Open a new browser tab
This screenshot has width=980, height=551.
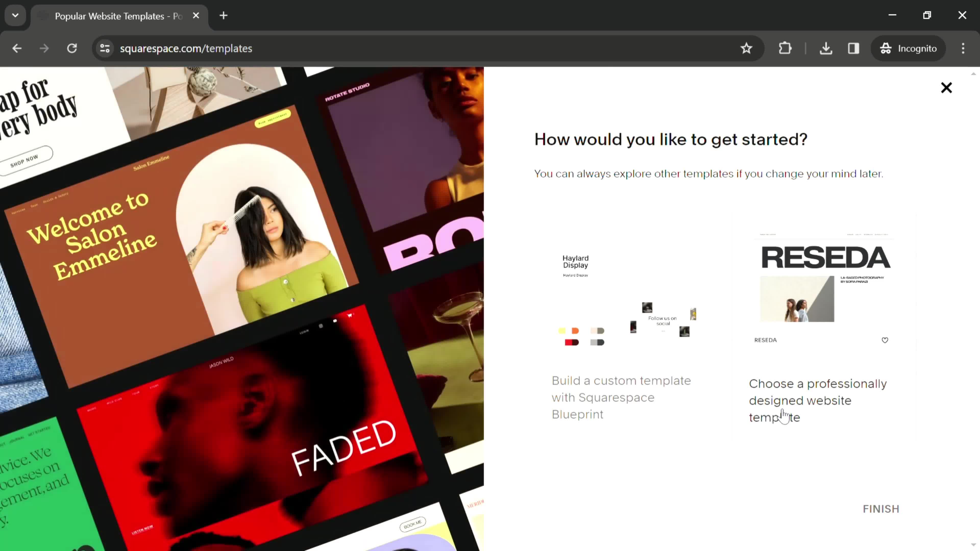[224, 16]
